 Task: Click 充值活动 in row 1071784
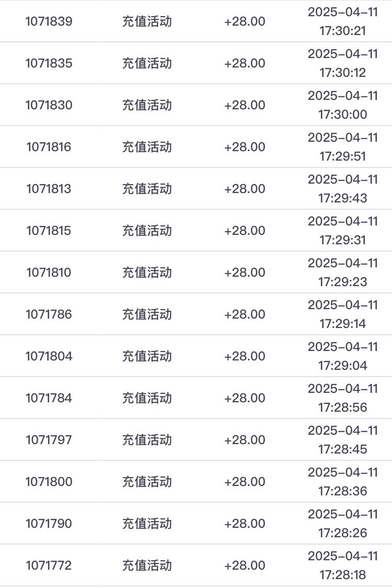pyautogui.click(x=147, y=398)
